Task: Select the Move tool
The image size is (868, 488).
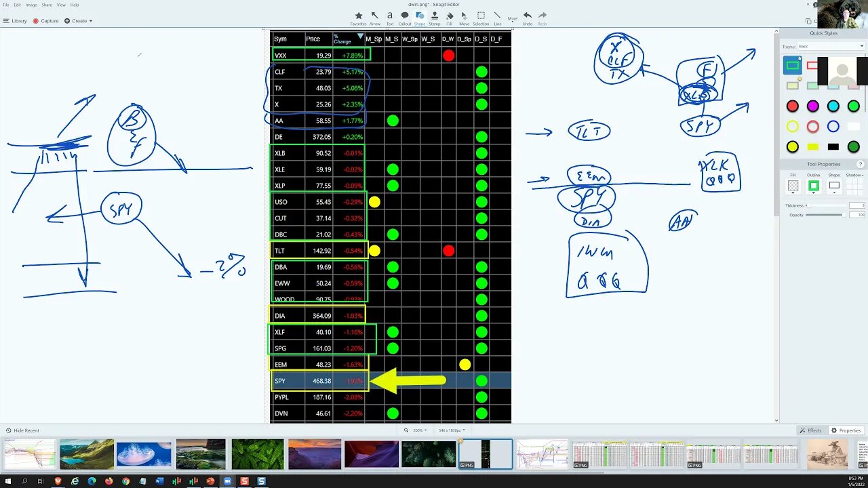Action: click(x=464, y=18)
